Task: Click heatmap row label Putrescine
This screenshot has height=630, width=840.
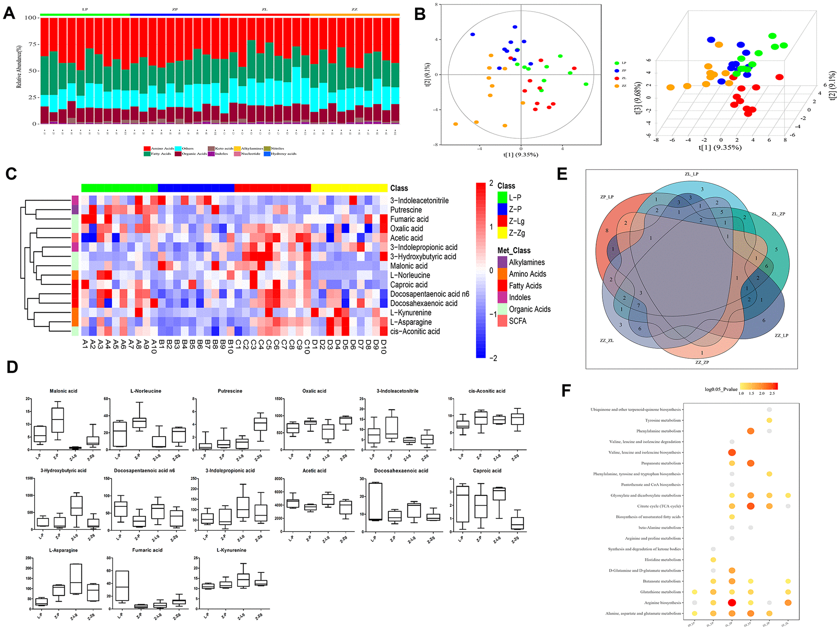Action: click(406, 210)
